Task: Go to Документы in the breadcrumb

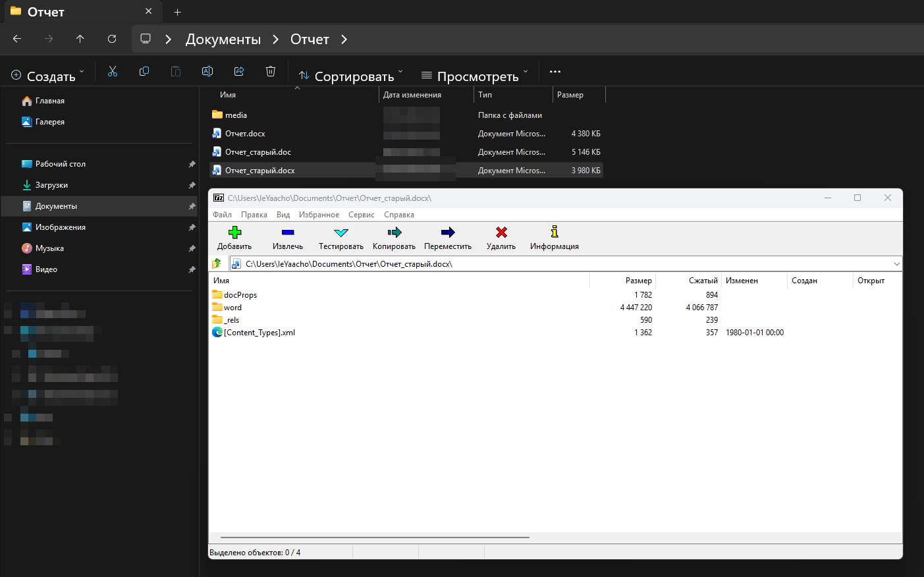Action: (223, 40)
